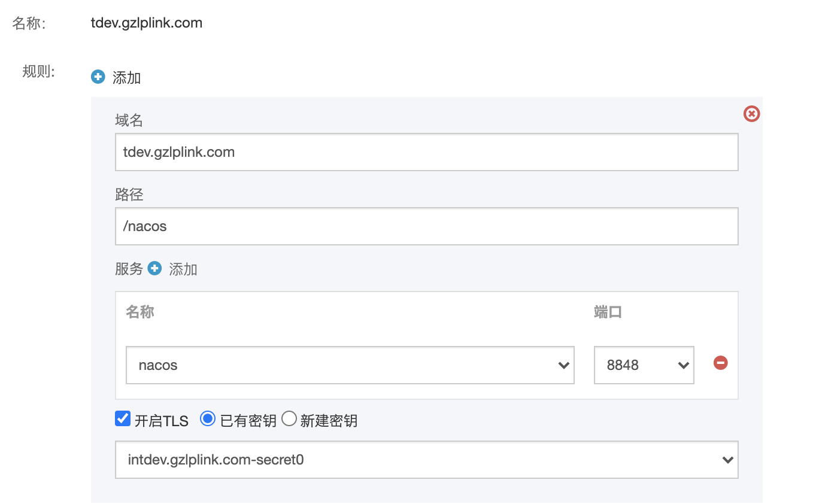The height and width of the screenshot is (504, 819).
Task: Choose the 新建密钥 radio option
Action: tap(289, 419)
